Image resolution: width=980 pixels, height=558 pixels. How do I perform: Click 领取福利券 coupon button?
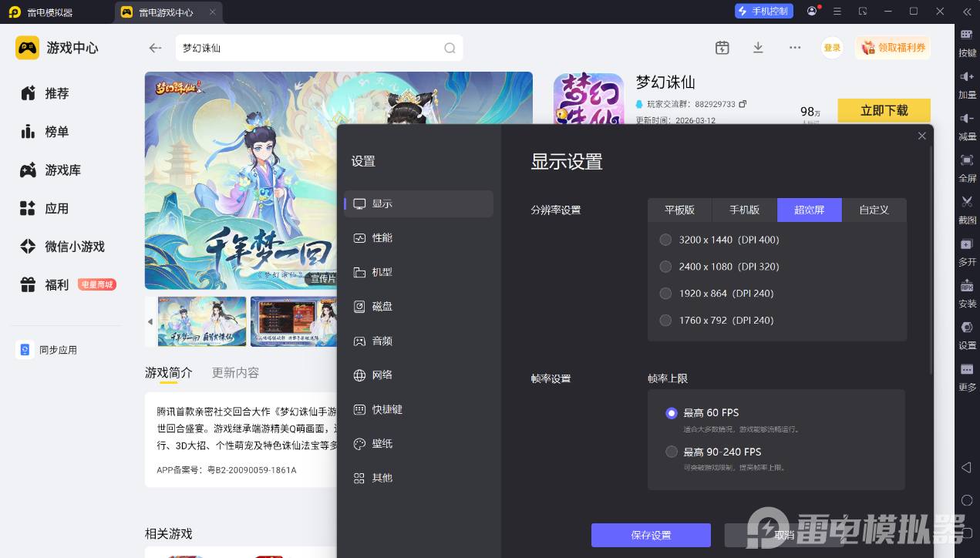(x=892, y=48)
